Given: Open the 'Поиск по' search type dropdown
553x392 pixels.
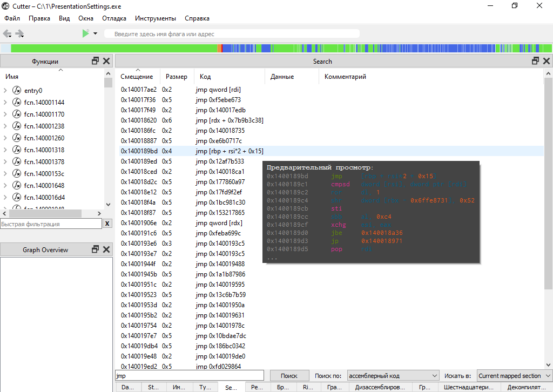Looking at the screenshot, I should click(x=393, y=376).
